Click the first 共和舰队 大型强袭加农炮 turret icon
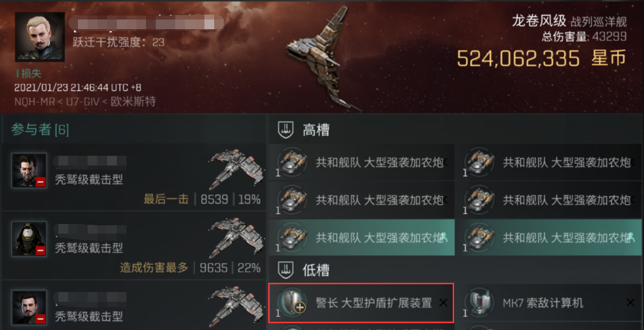The image size is (644, 330). (292, 162)
